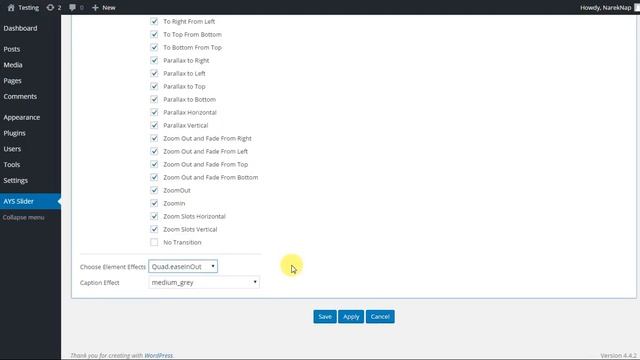
Task: Uncheck Zoom Slots Horizontal checkbox
Action: point(154,216)
